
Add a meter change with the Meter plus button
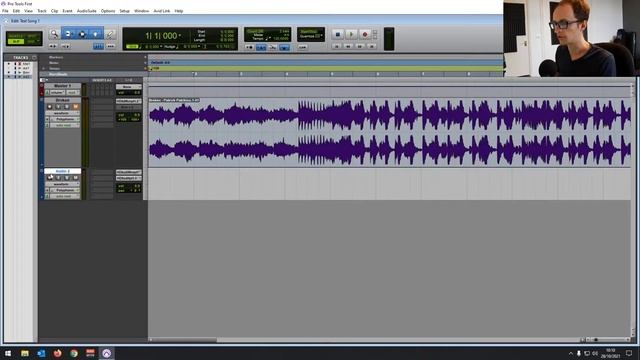pyautogui.click(x=145, y=63)
